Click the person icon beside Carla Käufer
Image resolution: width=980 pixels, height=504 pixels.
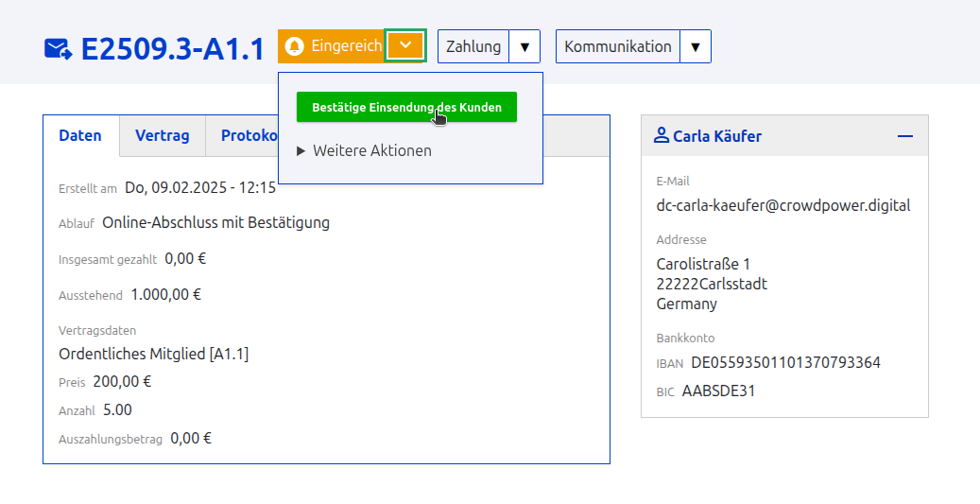click(x=662, y=136)
